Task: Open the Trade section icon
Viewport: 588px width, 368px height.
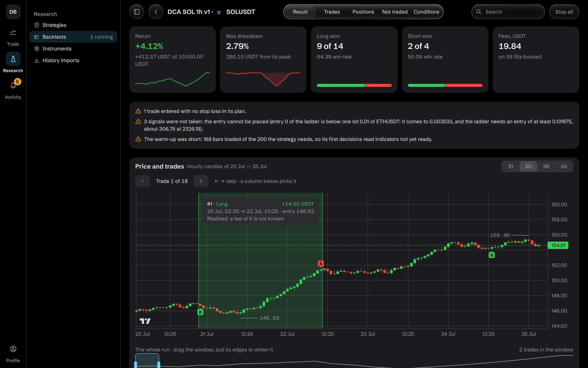Action: [x=13, y=33]
